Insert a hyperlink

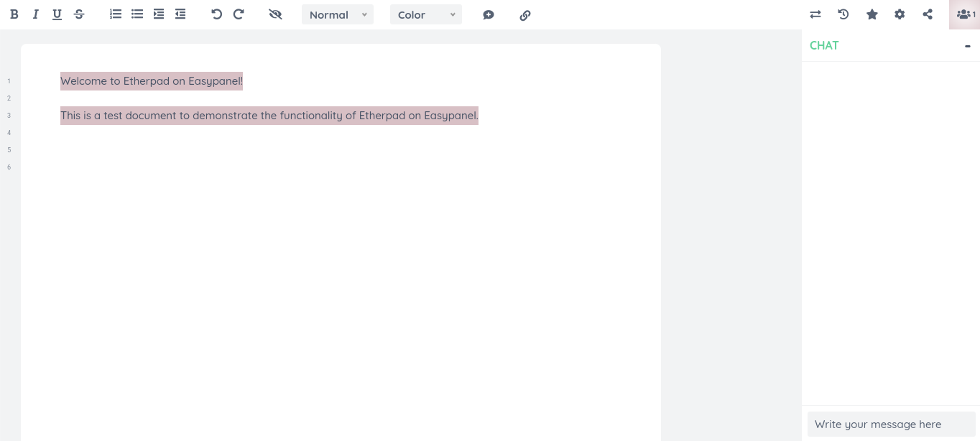[x=525, y=14]
